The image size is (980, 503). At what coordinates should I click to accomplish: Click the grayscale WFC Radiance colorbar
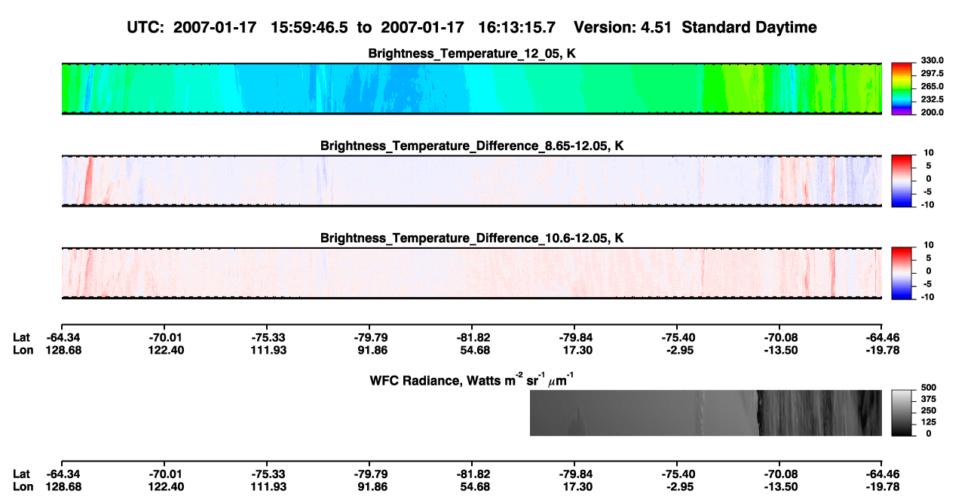(x=902, y=413)
